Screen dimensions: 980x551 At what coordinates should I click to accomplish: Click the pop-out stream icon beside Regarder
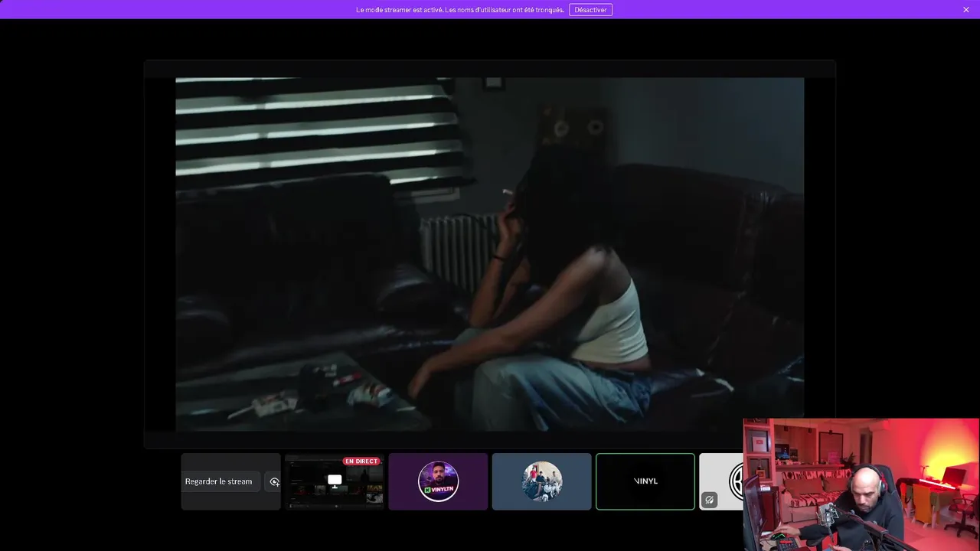click(x=274, y=481)
